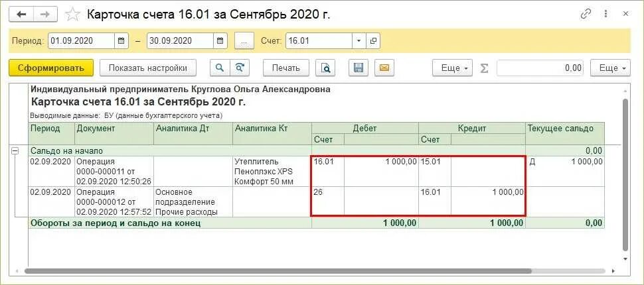Select the Кредит column header
This screenshot has height=285, width=644.
point(472,129)
